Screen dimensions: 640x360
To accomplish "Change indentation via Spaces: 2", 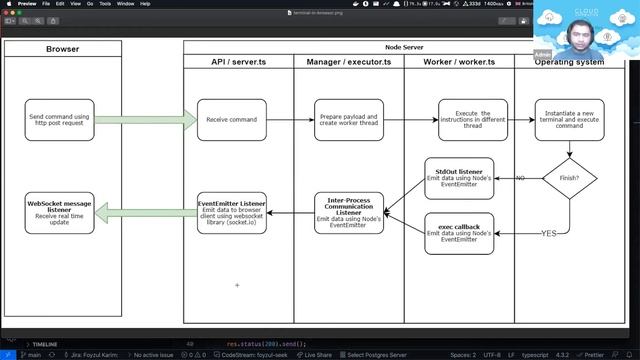I will pyautogui.click(x=463, y=355).
